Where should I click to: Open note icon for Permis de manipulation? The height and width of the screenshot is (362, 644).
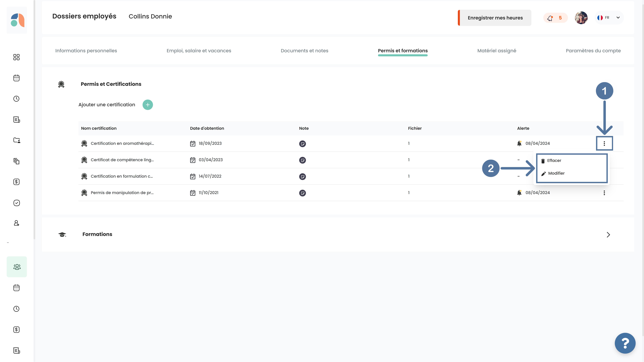point(302,193)
